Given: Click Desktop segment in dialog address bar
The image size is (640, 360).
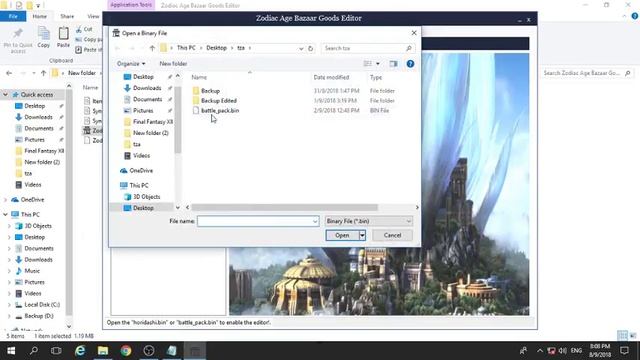Looking at the screenshot, I should (216, 48).
